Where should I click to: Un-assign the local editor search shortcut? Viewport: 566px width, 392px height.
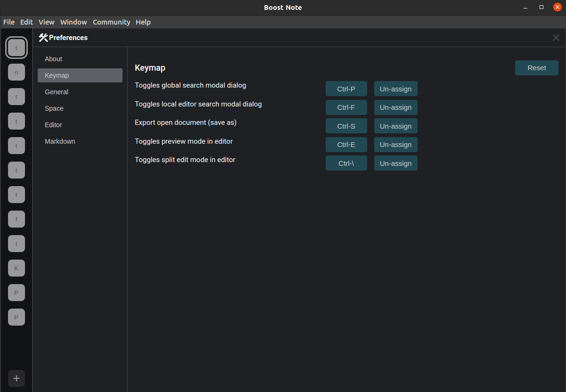[x=396, y=107]
